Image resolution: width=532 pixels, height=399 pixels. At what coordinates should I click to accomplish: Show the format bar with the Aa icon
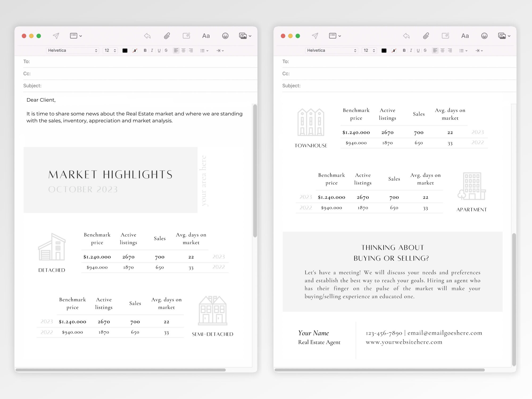[x=206, y=36]
